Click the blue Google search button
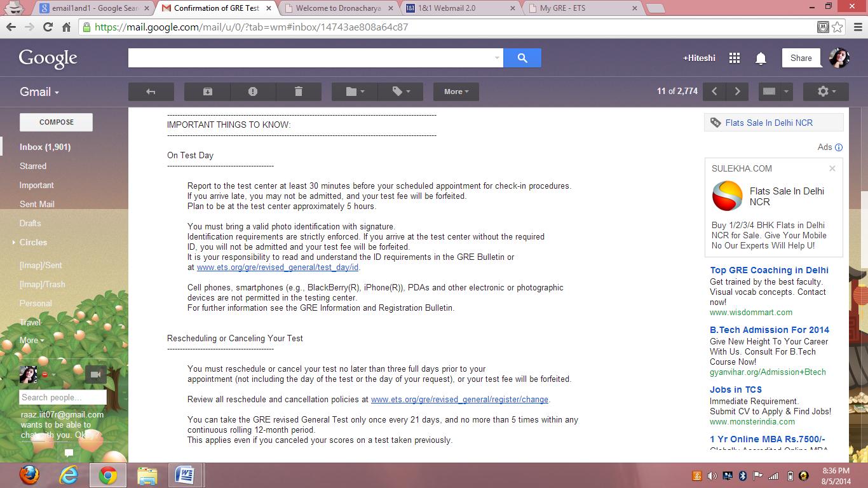Viewport: 868px width, 488px height. pos(522,58)
